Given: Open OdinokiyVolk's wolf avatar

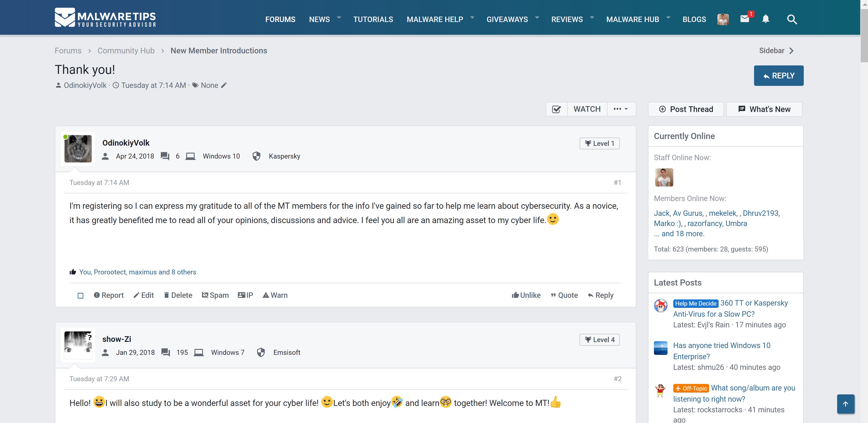Looking at the screenshot, I should 78,149.
